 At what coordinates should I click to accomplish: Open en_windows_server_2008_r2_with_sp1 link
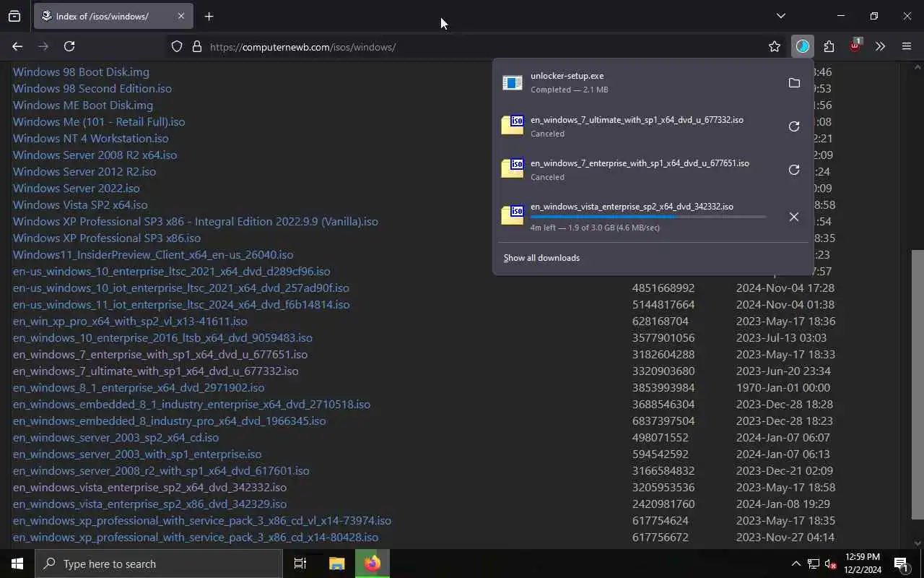point(161,471)
